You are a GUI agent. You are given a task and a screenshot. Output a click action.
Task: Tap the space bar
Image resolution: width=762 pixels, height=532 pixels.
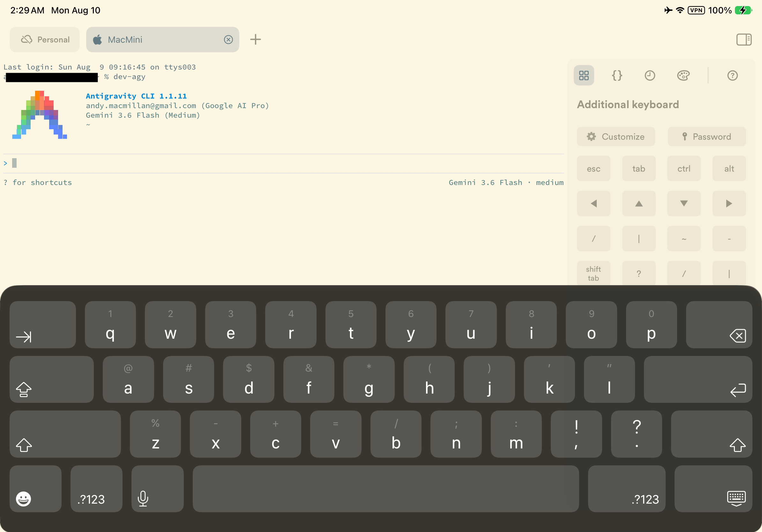tap(386, 489)
